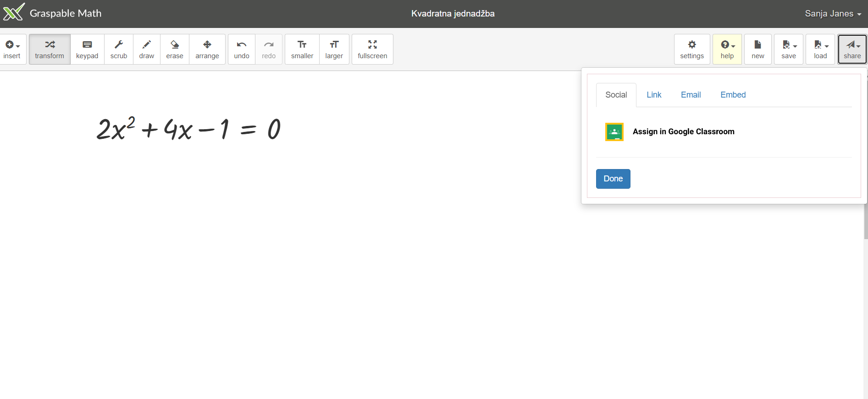Switch to the Embed tab
This screenshot has height=399, width=868.
tap(733, 95)
